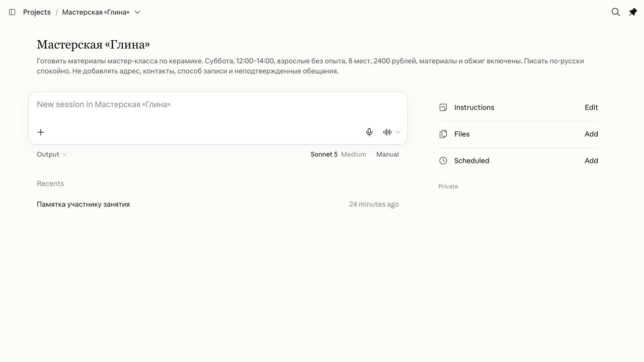Click the Scheduled clock icon
This screenshot has height=362, width=644.
coord(443,161)
